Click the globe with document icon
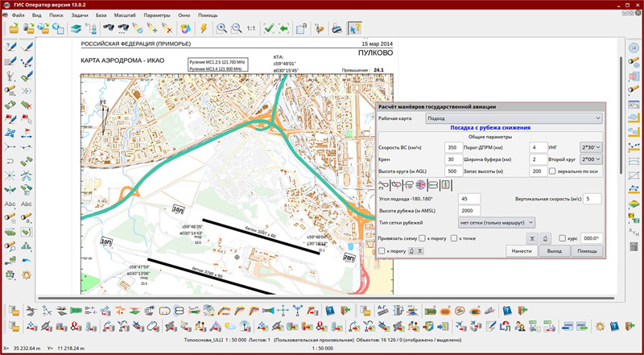Image resolution: width=644 pixels, height=355 pixels. coord(58,28)
